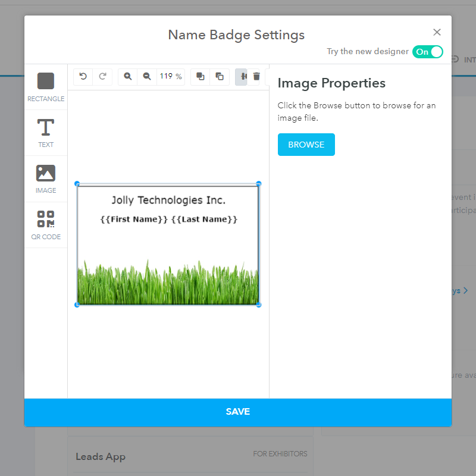Image resolution: width=476 pixels, height=476 pixels.
Task: Copy the selected element's style
Action: [x=219, y=76]
